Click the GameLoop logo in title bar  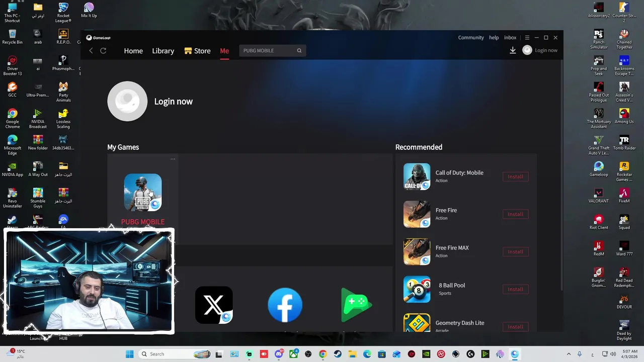point(98,38)
